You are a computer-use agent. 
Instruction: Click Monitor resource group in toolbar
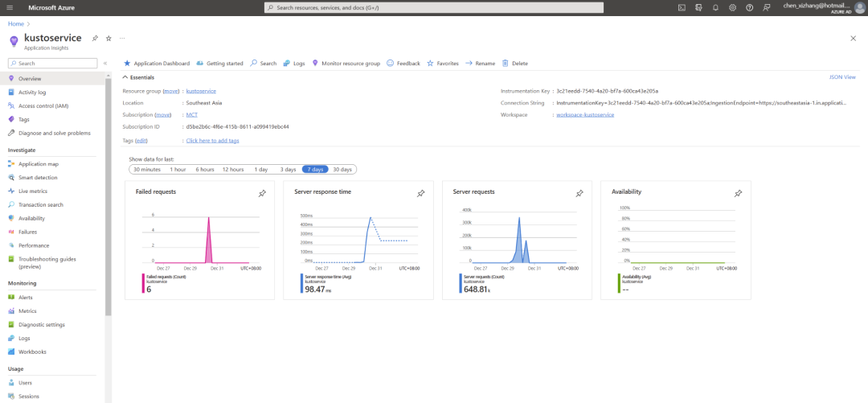pos(346,64)
